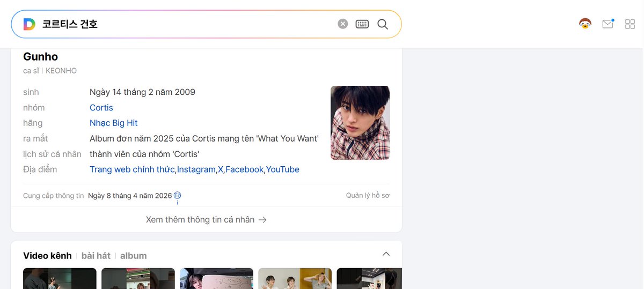Screen dimensions: 644x289
Task: Click the Daum logo in search bar
Action: 29,24
